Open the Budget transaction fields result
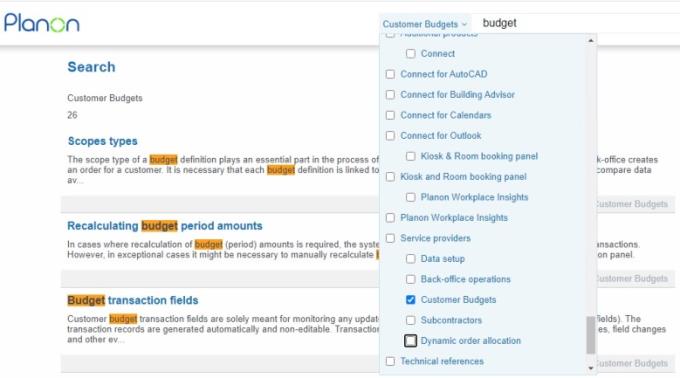680x378 pixels. pos(133,300)
